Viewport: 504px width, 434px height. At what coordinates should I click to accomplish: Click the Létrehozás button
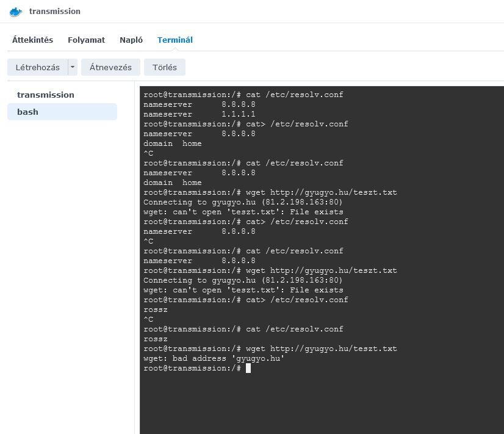pyautogui.click(x=38, y=67)
